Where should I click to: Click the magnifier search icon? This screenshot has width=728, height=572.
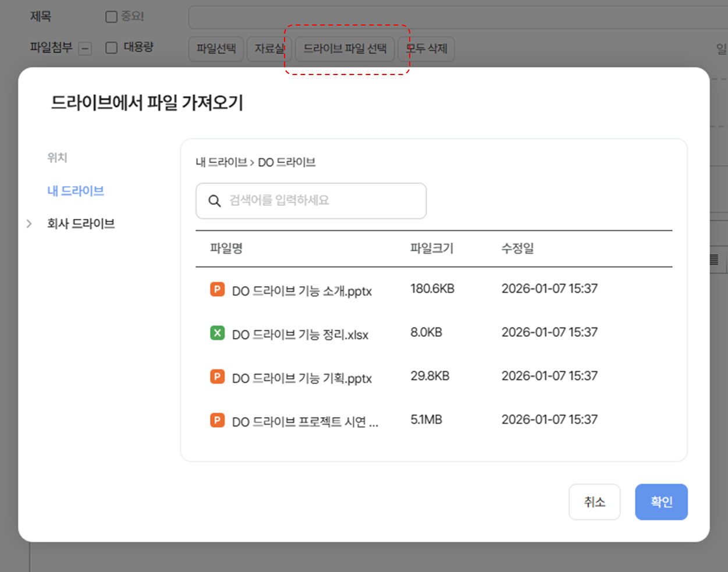pyautogui.click(x=214, y=201)
